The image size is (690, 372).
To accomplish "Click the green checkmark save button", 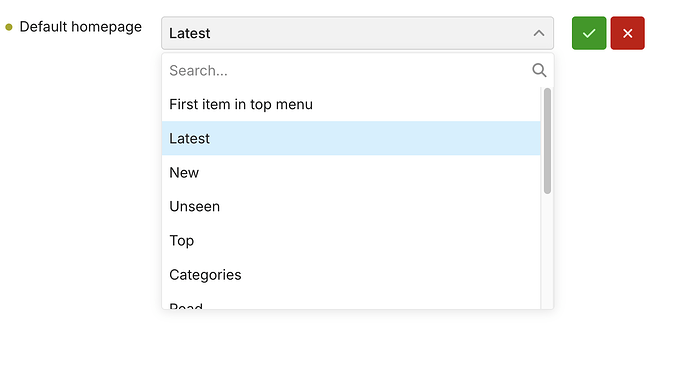I will [589, 33].
